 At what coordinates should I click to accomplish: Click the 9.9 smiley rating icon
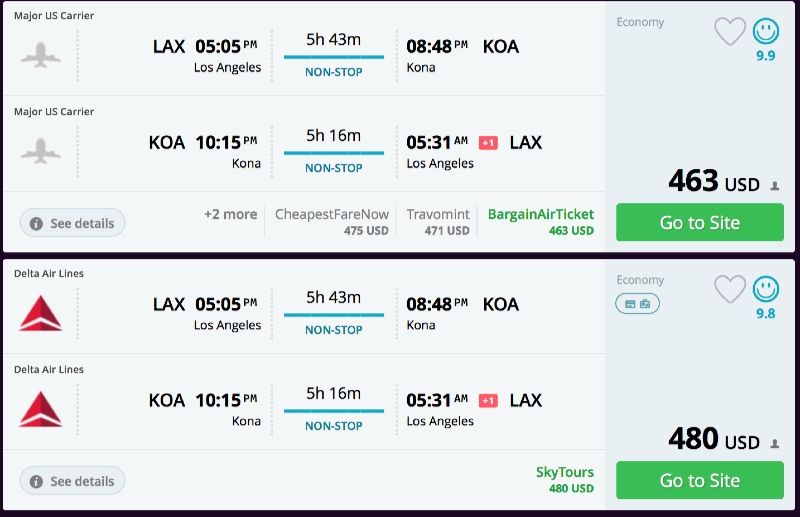point(766,32)
